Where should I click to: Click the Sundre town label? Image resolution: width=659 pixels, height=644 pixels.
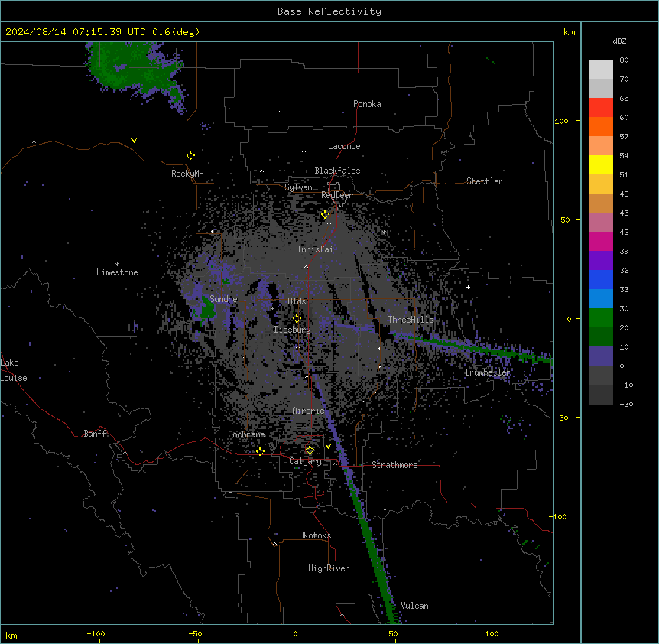click(223, 299)
